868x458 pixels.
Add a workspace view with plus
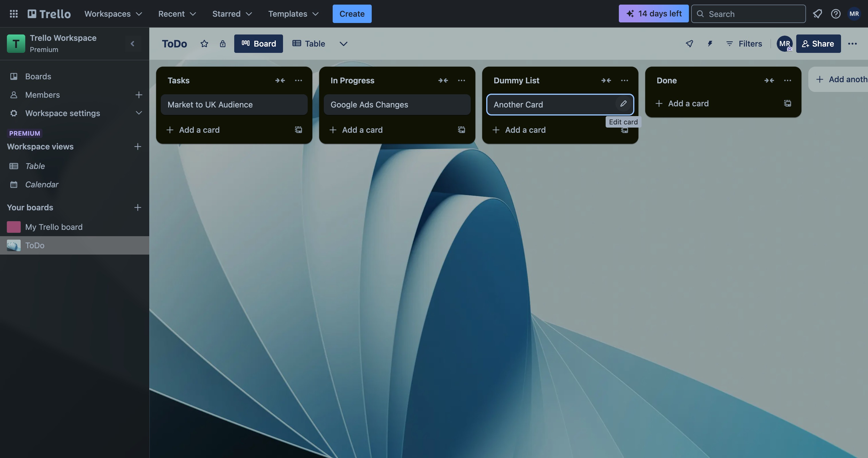click(137, 147)
